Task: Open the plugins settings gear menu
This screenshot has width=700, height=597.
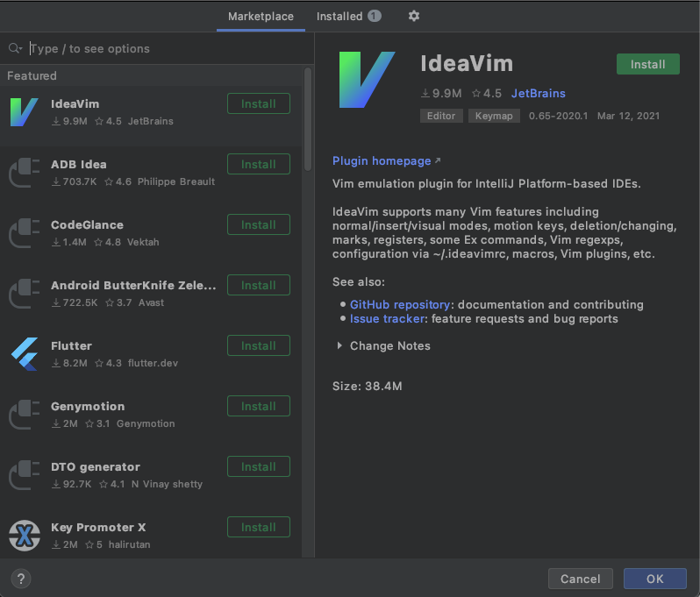Action: 414,16
